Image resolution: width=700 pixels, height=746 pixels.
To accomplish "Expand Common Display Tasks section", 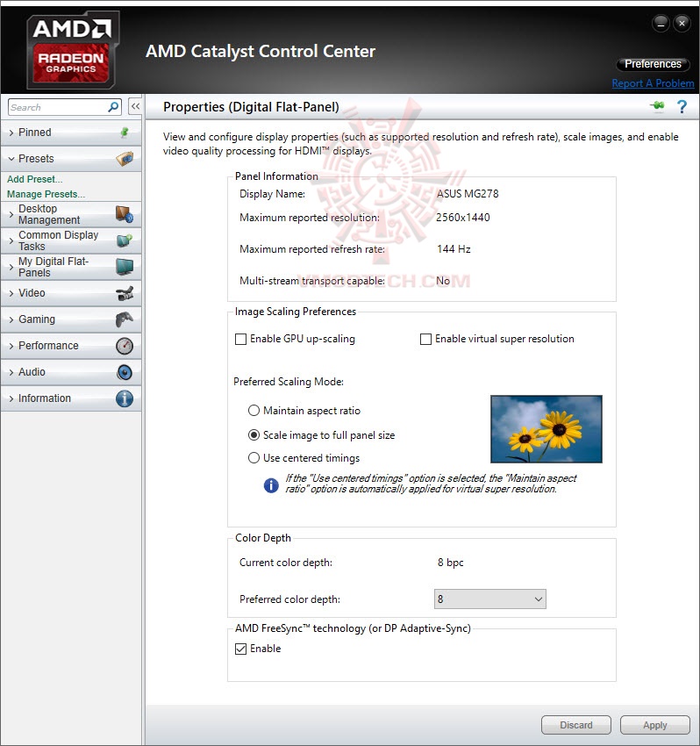I will (x=11, y=240).
